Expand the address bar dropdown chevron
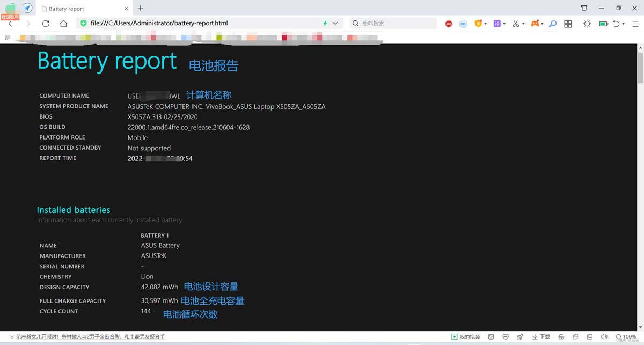Viewport: 644px width, 345px height. [x=335, y=24]
